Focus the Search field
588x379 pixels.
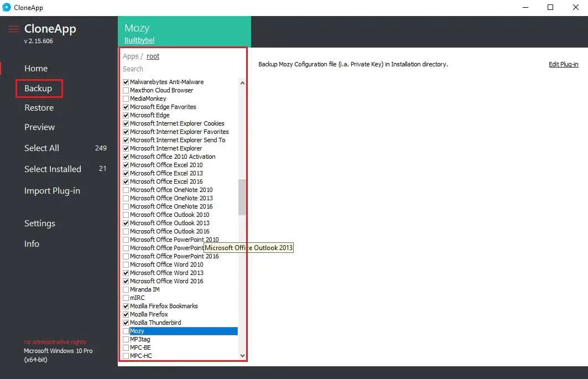(x=180, y=69)
